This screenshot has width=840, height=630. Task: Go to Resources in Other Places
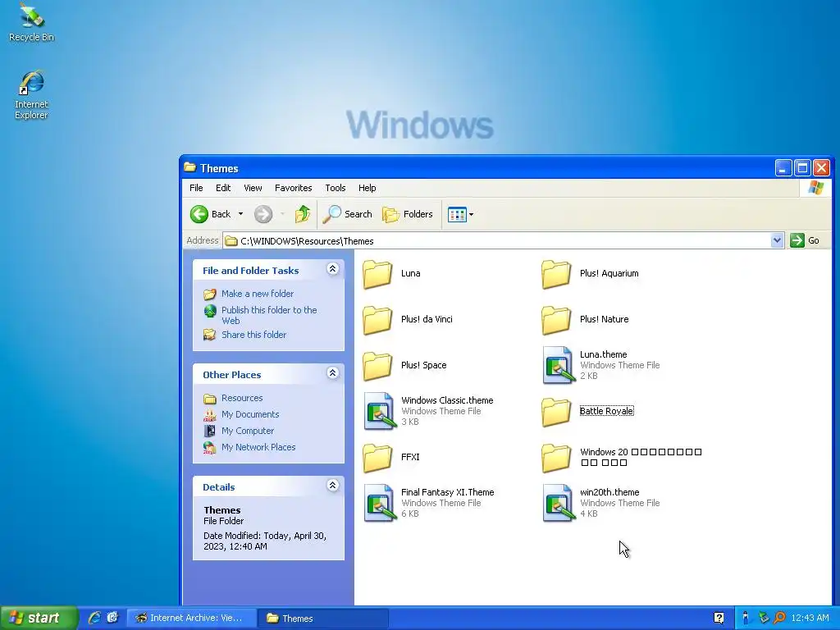click(x=242, y=398)
